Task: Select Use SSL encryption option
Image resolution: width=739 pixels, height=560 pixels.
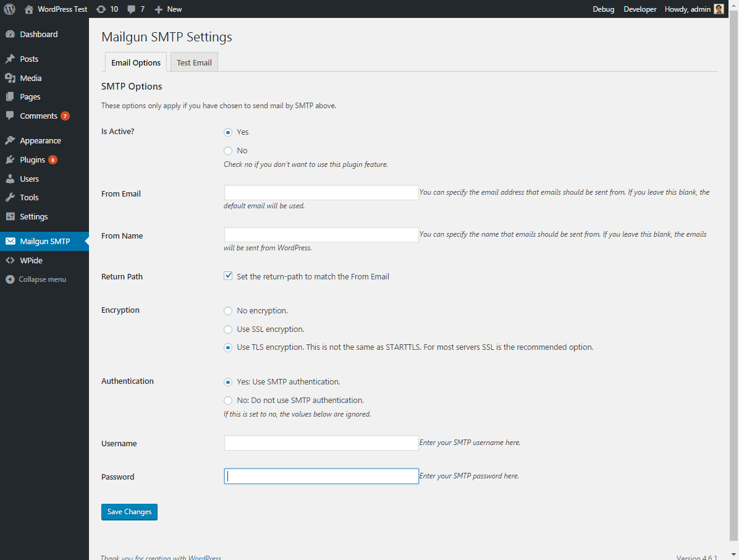Action: [x=228, y=329]
